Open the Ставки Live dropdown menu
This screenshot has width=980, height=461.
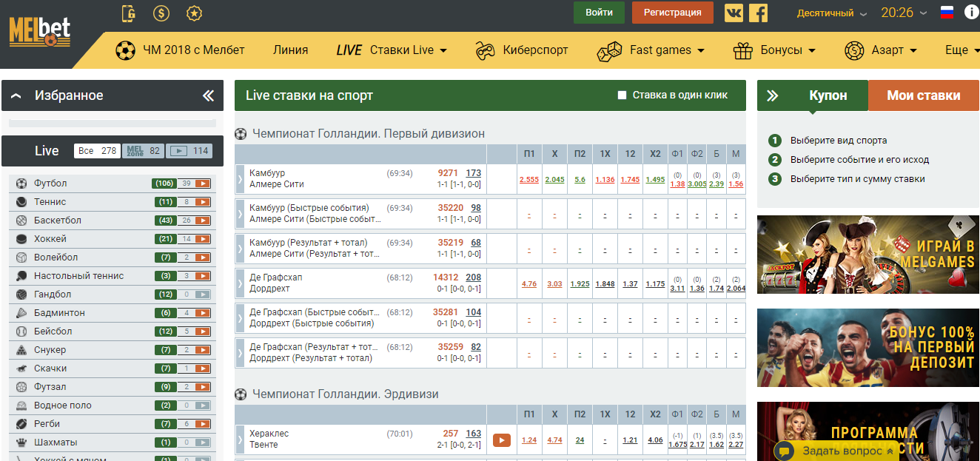click(392, 50)
